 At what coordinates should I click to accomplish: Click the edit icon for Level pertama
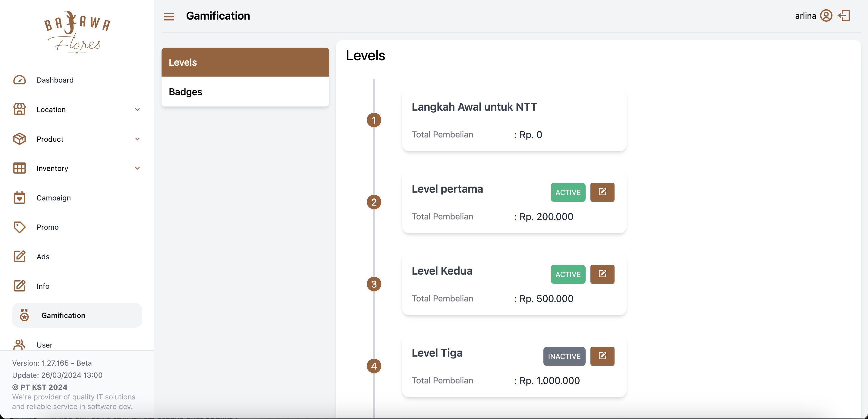click(x=602, y=192)
